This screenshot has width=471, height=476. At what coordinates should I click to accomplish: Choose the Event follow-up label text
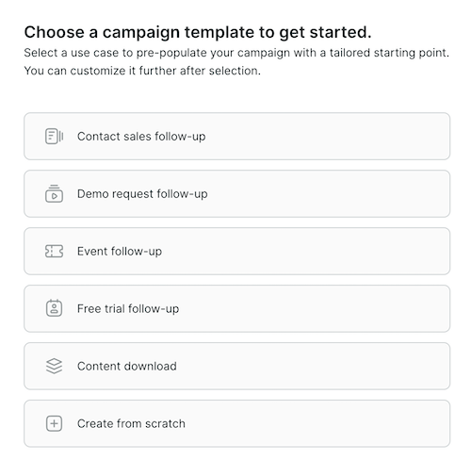click(x=120, y=252)
